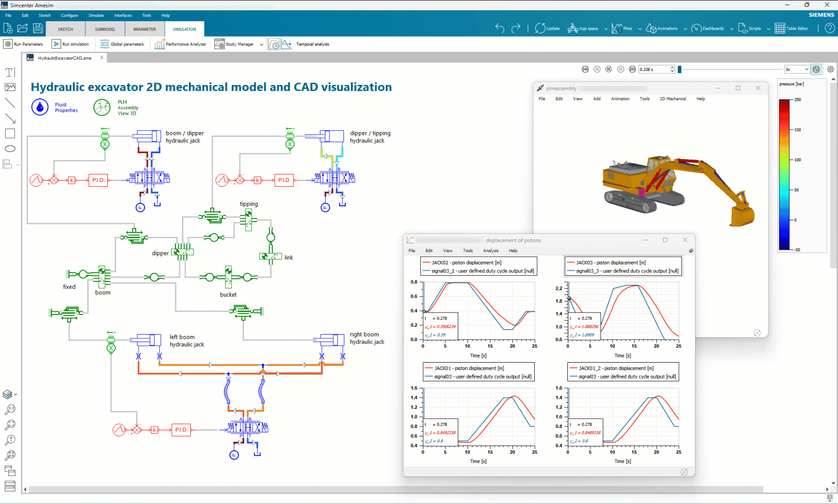Open the 3x playback speed dropdown
This screenshot has width=838, height=504.
[797, 69]
